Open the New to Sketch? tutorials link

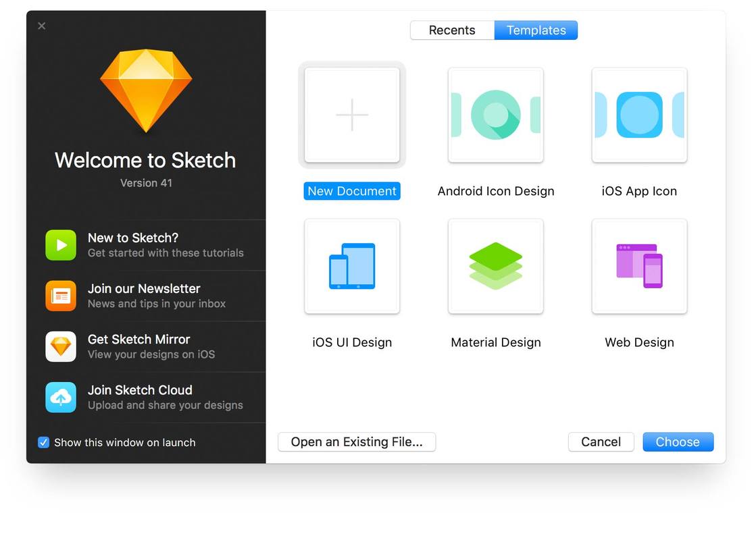146,245
